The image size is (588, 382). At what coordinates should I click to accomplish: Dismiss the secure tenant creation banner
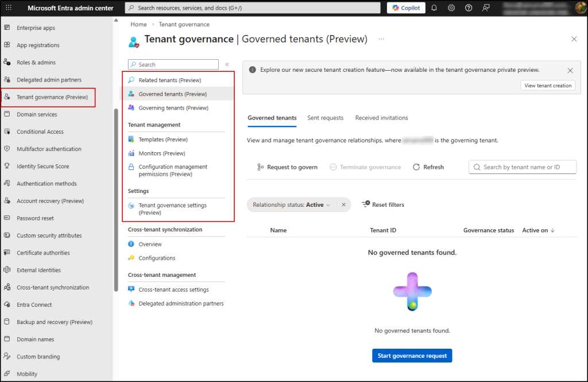(570, 70)
